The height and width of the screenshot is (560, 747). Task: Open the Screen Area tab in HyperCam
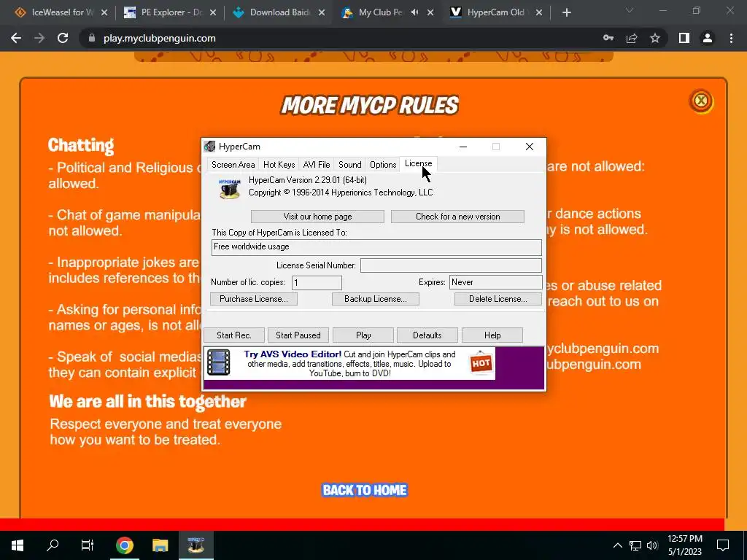(233, 165)
